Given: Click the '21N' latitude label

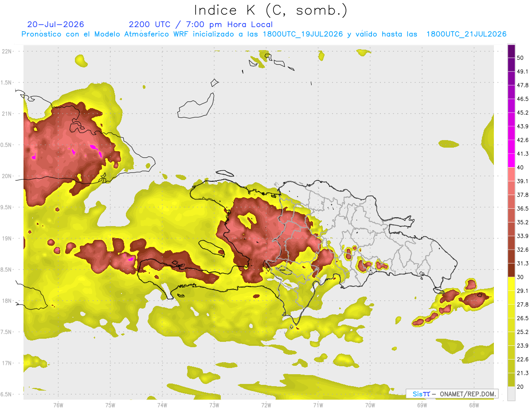Looking at the screenshot, I should [7, 114].
